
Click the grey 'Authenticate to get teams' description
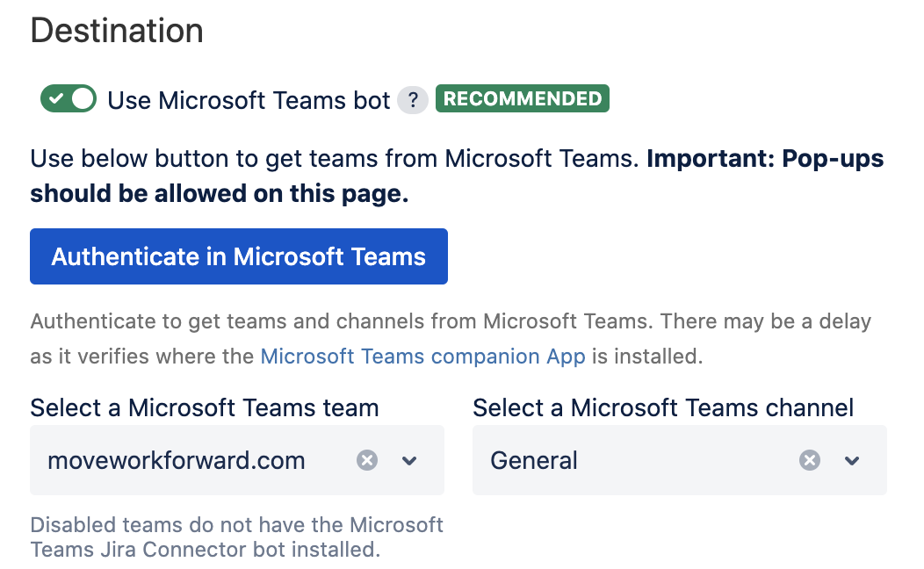pyautogui.click(x=351, y=321)
